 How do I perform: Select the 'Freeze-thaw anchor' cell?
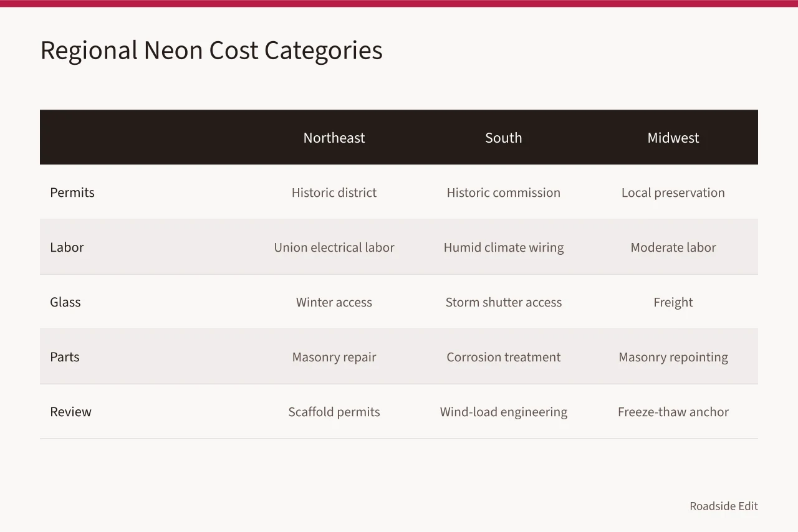tap(673, 412)
